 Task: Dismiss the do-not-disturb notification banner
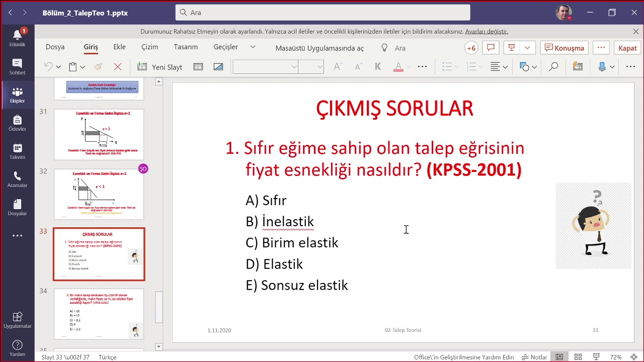[x=636, y=31]
